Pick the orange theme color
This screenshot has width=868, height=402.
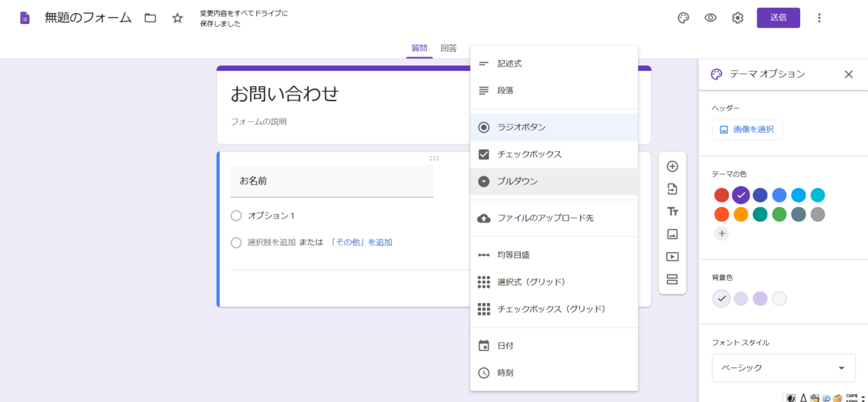(x=741, y=214)
